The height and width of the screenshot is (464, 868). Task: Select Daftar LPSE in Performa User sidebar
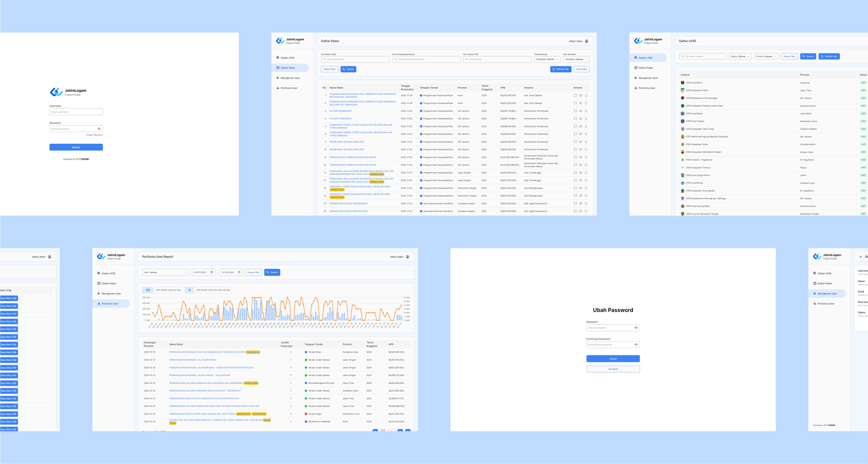coord(108,273)
